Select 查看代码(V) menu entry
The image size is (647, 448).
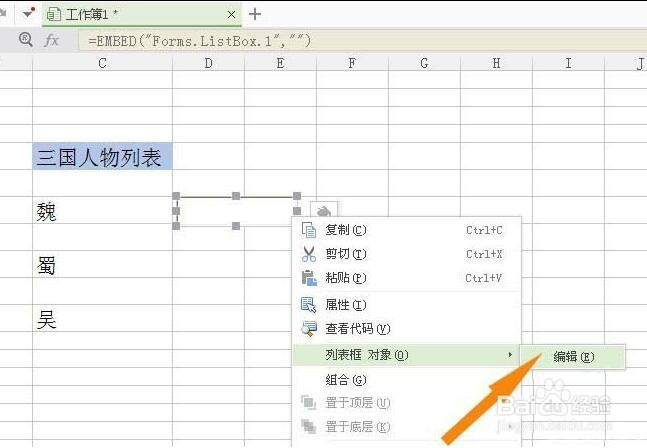407,329
